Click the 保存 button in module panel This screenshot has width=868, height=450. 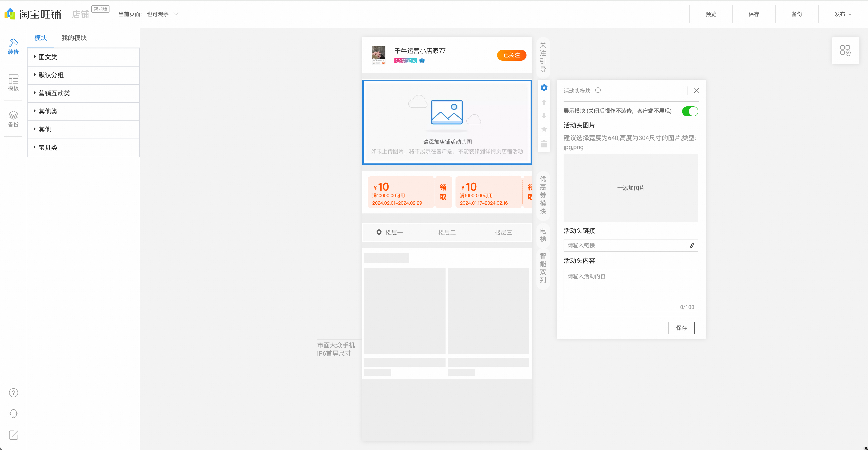tap(681, 328)
